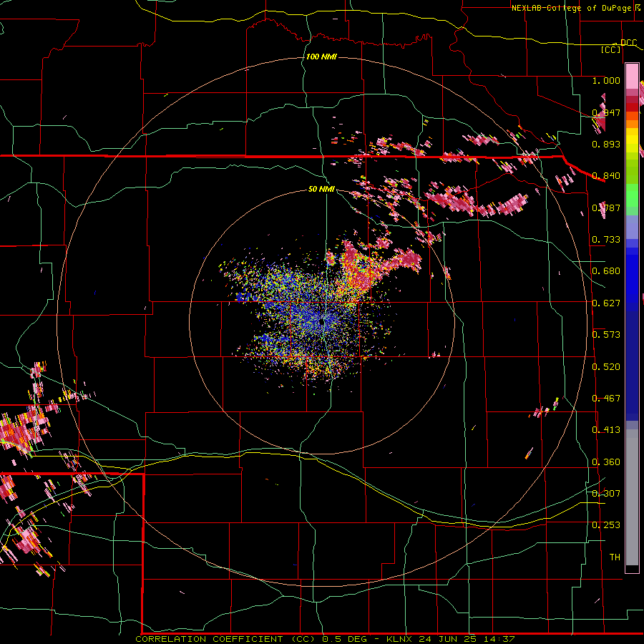Pick the light pink top color bar segment
The image size is (644, 644).
[x=632, y=77]
